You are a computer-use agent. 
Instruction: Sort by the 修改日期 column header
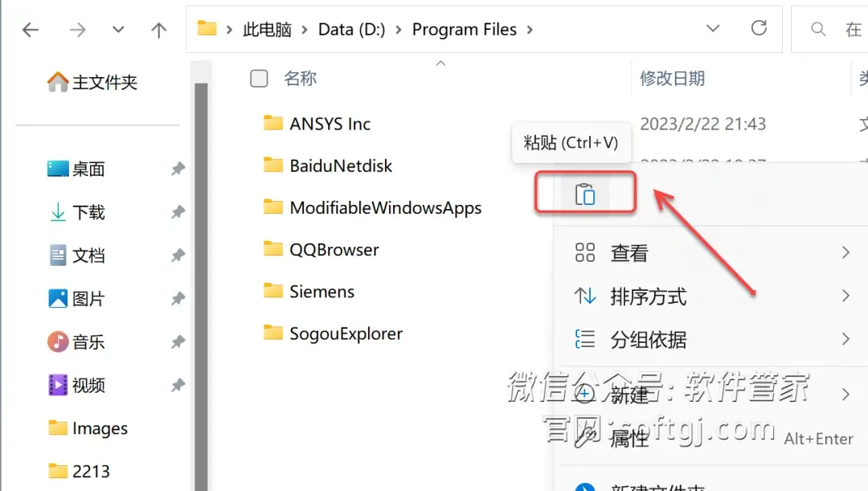672,79
